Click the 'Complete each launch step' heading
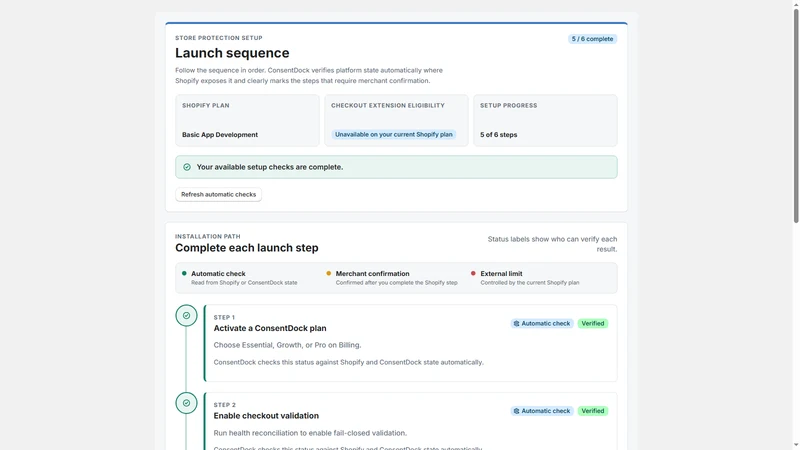The height and width of the screenshot is (450, 800). [x=246, y=248]
